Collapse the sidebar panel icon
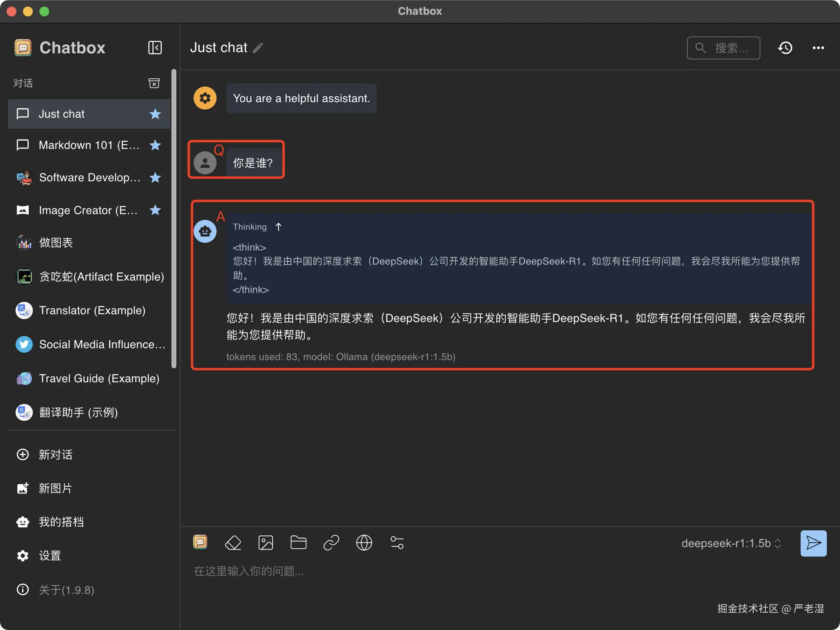 click(155, 48)
